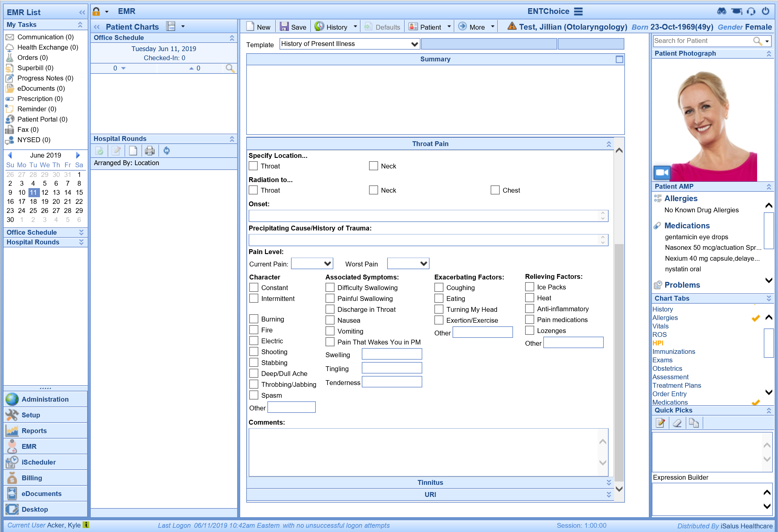Open the Reports navigation button
Screen dimensions: 778x532
tap(34, 431)
